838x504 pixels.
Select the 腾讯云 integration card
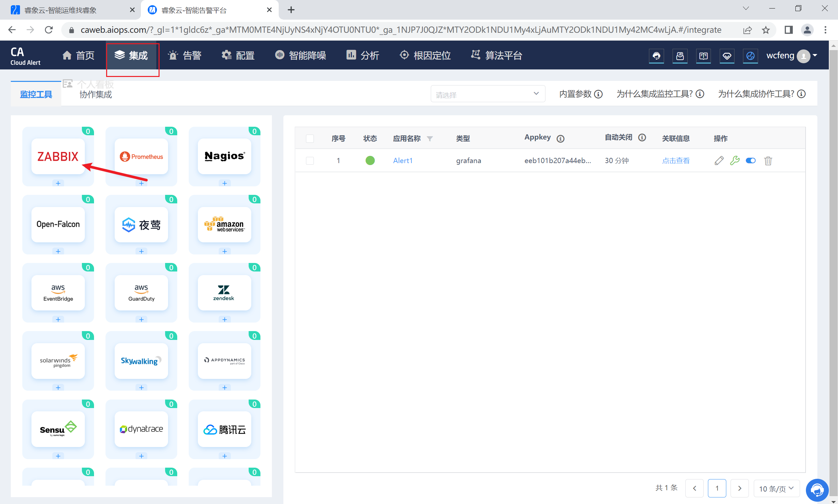click(x=224, y=429)
